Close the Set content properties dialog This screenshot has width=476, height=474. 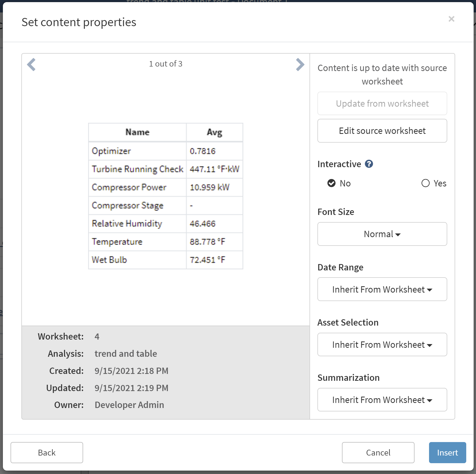coord(451,19)
